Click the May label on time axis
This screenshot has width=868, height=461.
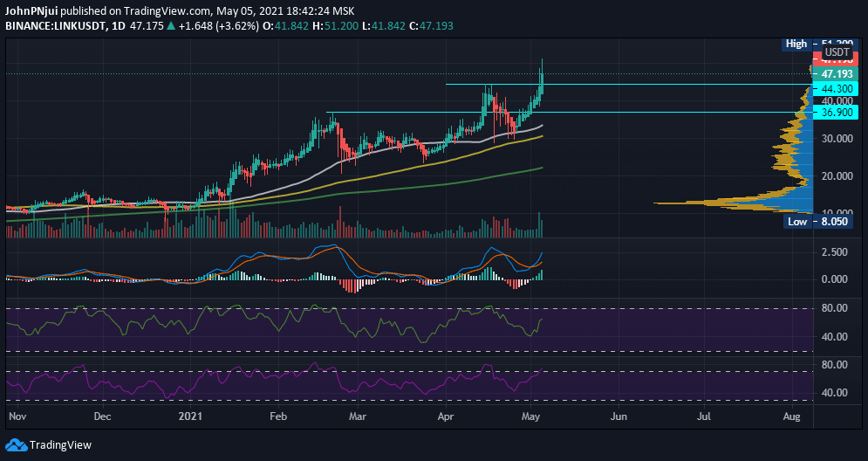[531, 416]
